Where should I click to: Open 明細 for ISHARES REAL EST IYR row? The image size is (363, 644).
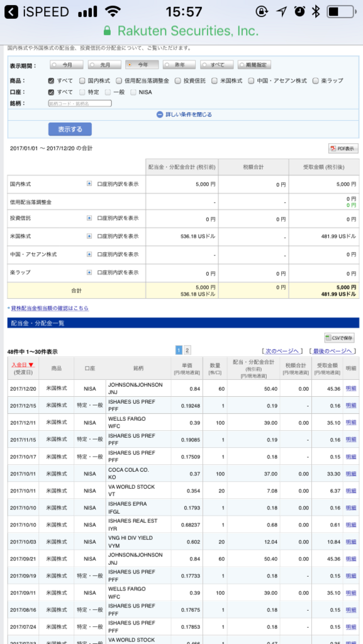pos(351,525)
